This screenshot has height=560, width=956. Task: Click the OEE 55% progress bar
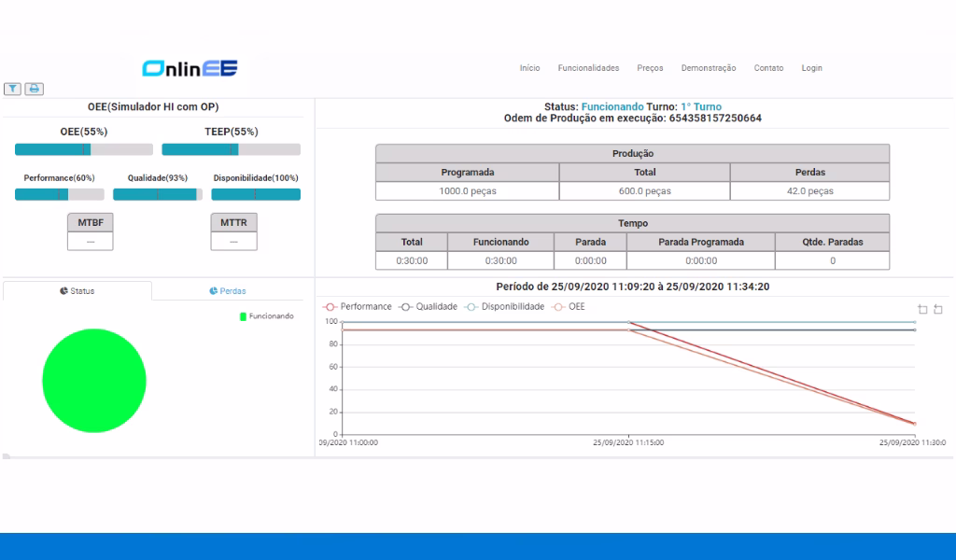(84, 149)
